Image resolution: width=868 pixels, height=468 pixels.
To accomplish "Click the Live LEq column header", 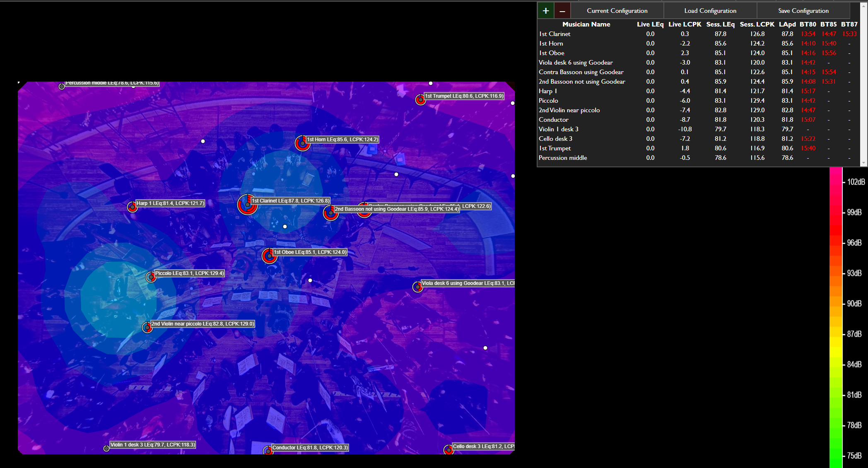I will pos(650,24).
